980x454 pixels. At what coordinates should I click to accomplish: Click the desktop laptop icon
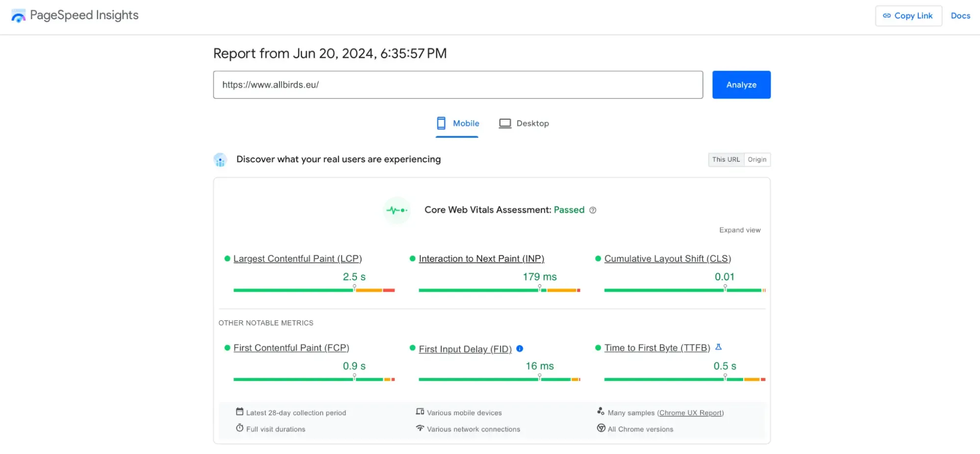505,124
